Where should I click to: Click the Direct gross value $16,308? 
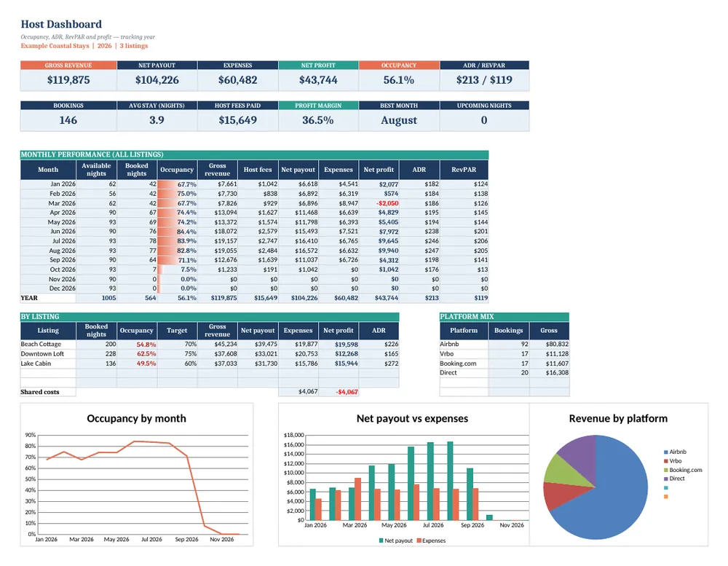pos(557,373)
